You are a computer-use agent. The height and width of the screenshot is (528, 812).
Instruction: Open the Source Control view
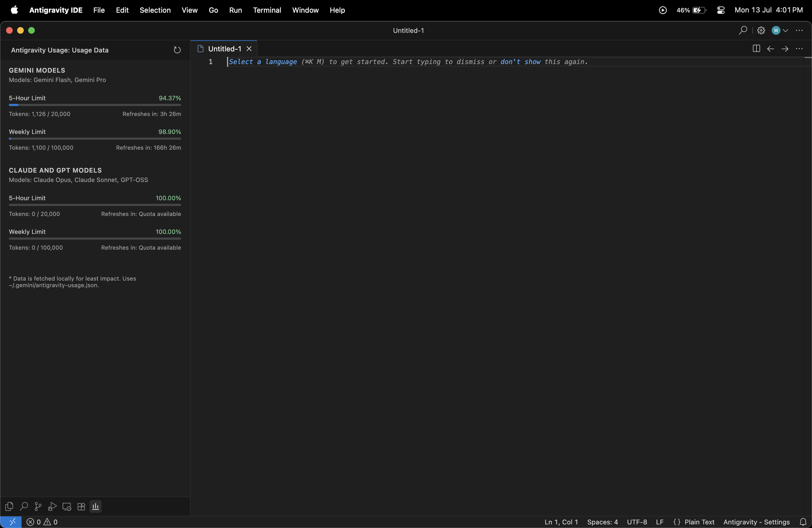(x=38, y=506)
